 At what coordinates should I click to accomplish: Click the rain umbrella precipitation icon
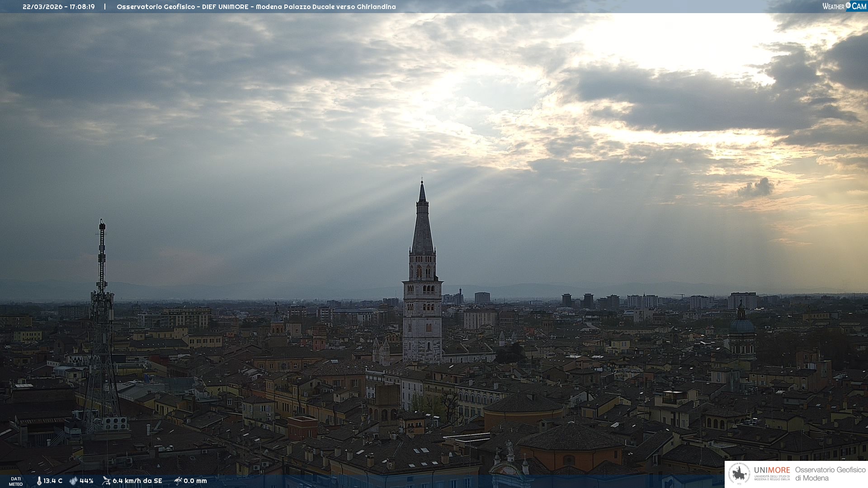click(178, 481)
